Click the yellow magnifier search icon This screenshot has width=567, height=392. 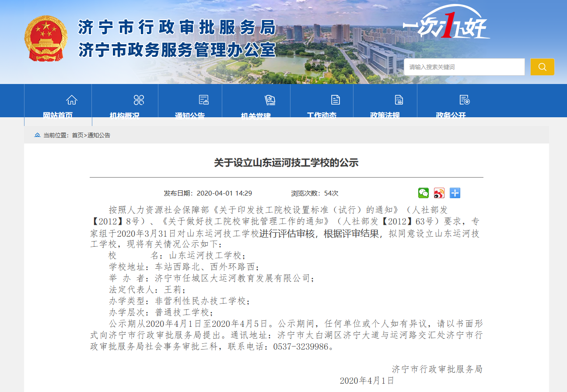(x=542, y=66)
